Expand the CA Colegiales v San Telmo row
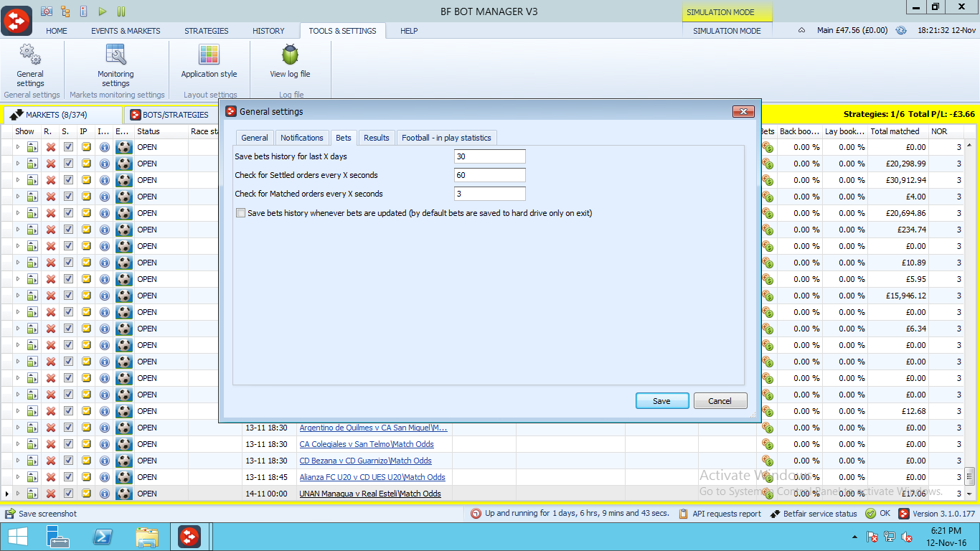Screen dimensions: 980x551 [x=19, y=444]
